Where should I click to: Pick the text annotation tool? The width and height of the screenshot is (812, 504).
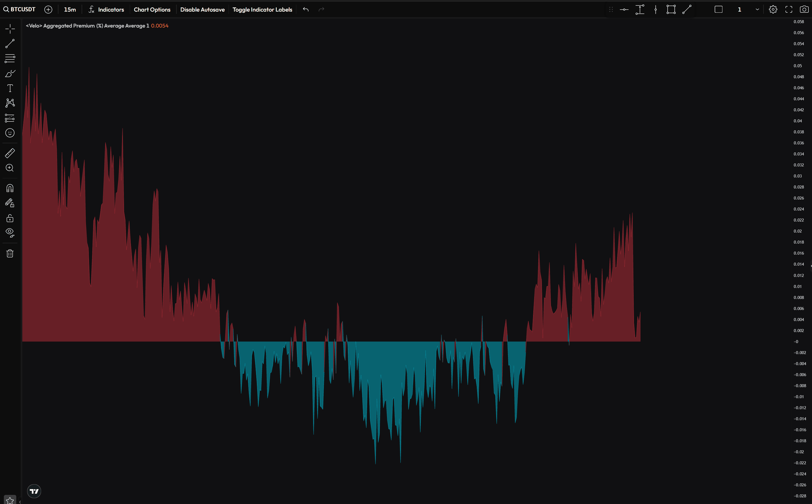10,88
